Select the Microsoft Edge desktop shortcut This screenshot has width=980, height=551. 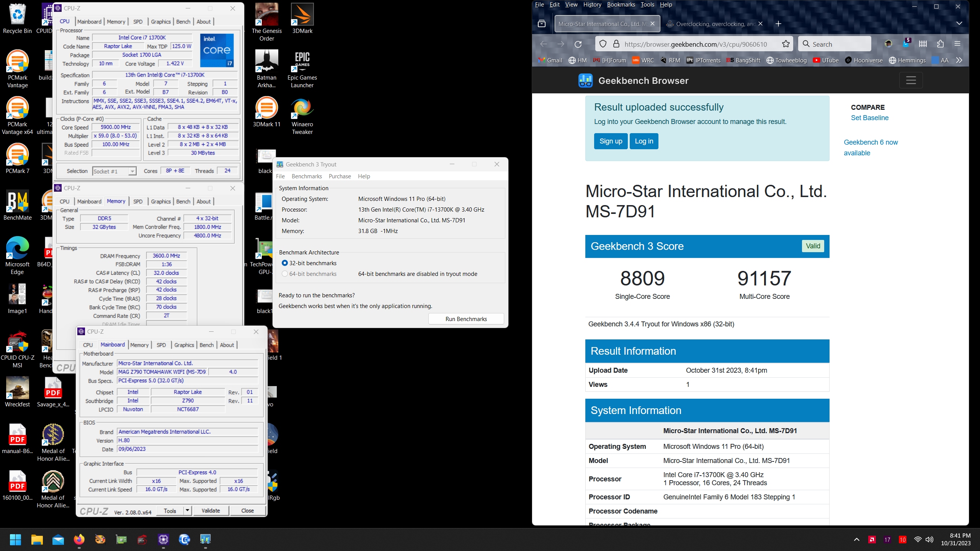point(17,256)
